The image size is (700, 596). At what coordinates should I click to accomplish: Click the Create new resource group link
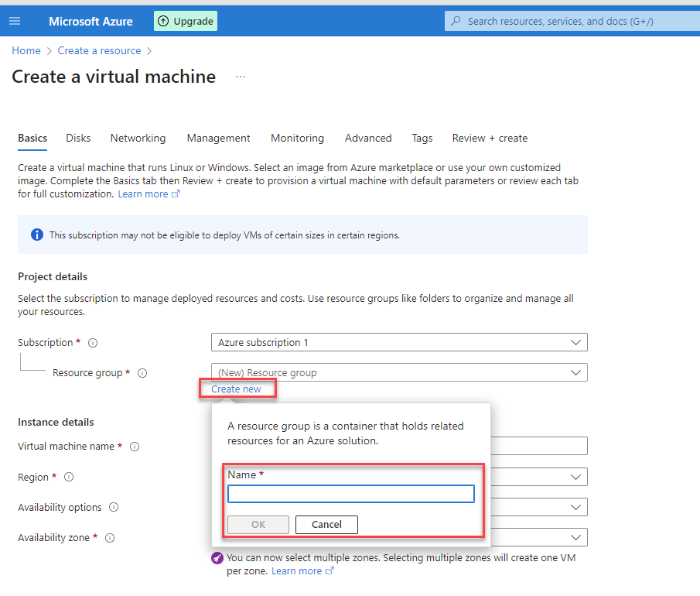236,389
